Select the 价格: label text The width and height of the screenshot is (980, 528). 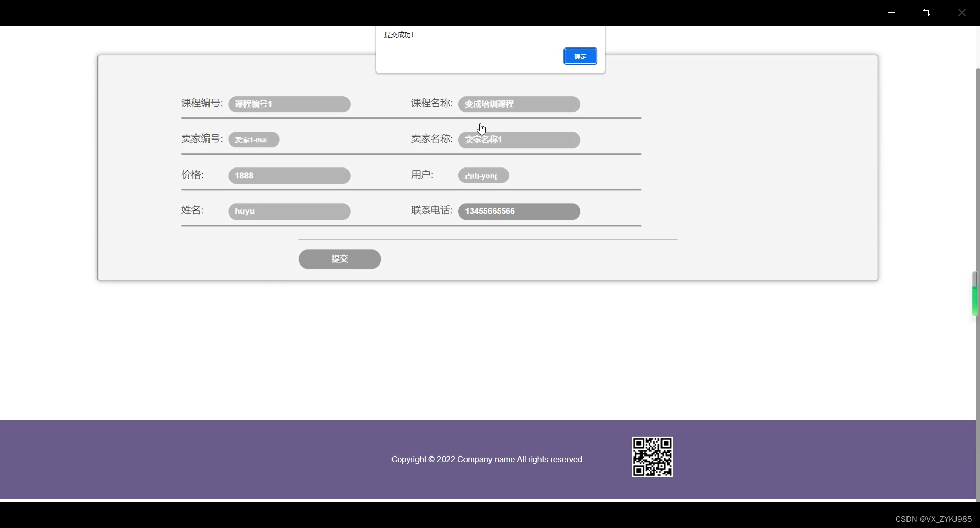coord(192,175)
